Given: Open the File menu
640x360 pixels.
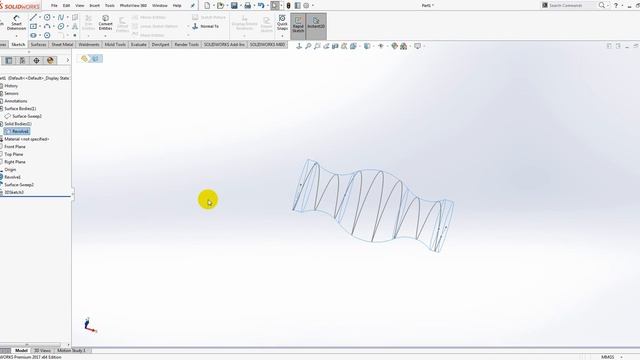Looking at the screenshot, I should [x=54, y=6].
